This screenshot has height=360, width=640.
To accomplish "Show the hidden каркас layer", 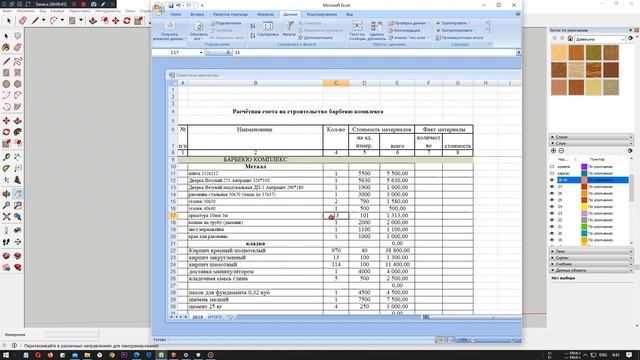I will (x=552, y=173).
